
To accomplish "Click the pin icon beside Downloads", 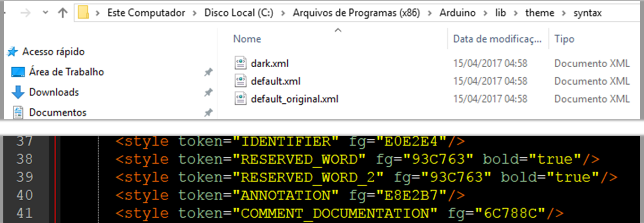I will tap(208, 92).
